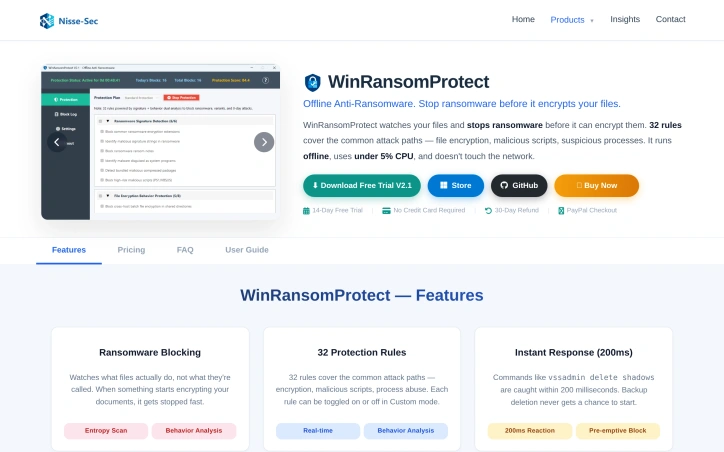724x452 pixels.
Task: Click the Offline Anti-Ransomware tagline text
Action: pyautogui.click(x=462, y=104)
